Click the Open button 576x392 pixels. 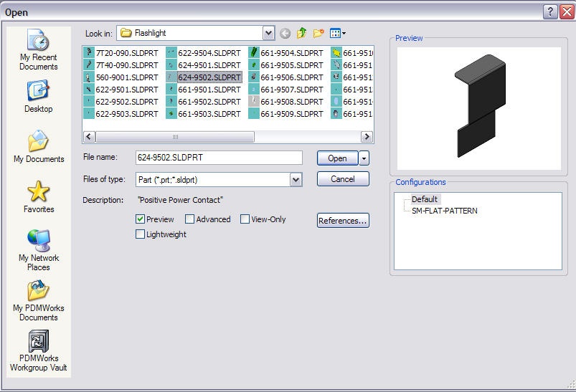point(337,158)
